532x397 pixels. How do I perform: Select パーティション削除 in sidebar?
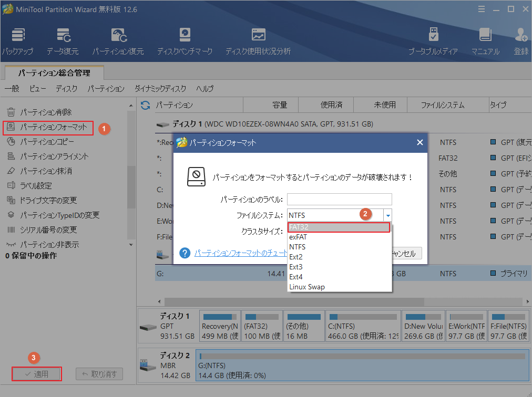[46, 112]
